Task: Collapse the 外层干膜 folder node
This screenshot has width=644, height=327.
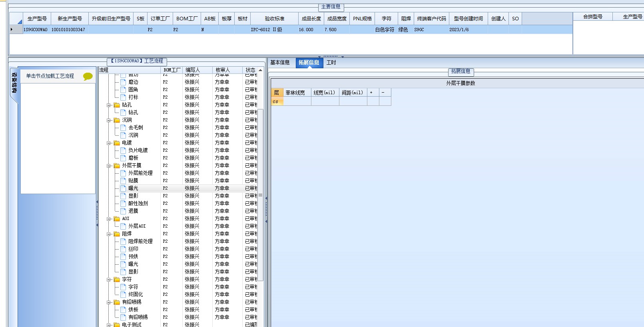Action: (x=109, y=166)
